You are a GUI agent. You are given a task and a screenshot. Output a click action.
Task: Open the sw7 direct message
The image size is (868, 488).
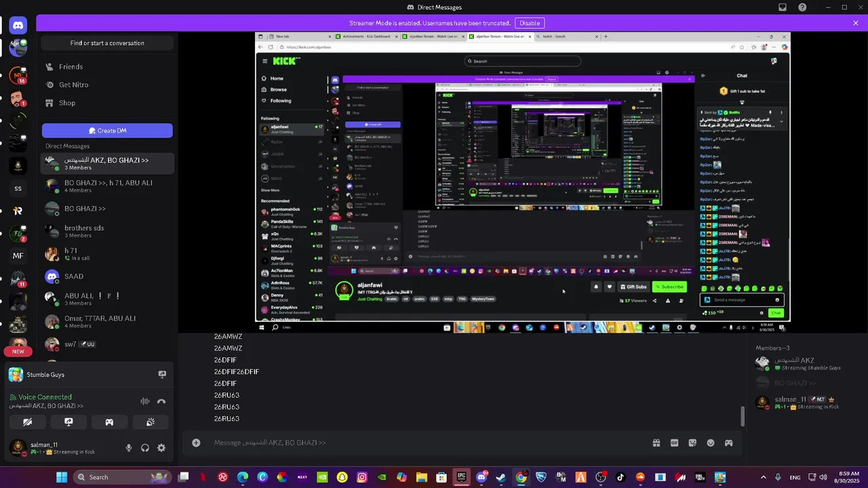click(107, 344)
